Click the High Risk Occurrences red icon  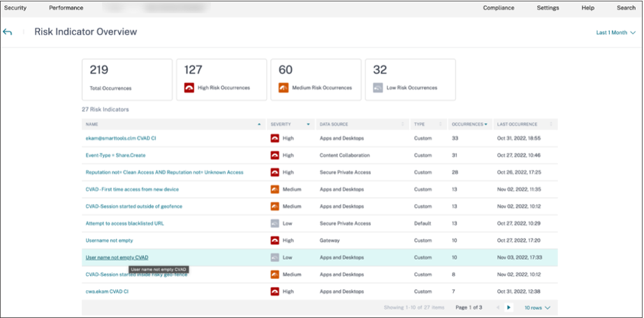tap(189, 88)
